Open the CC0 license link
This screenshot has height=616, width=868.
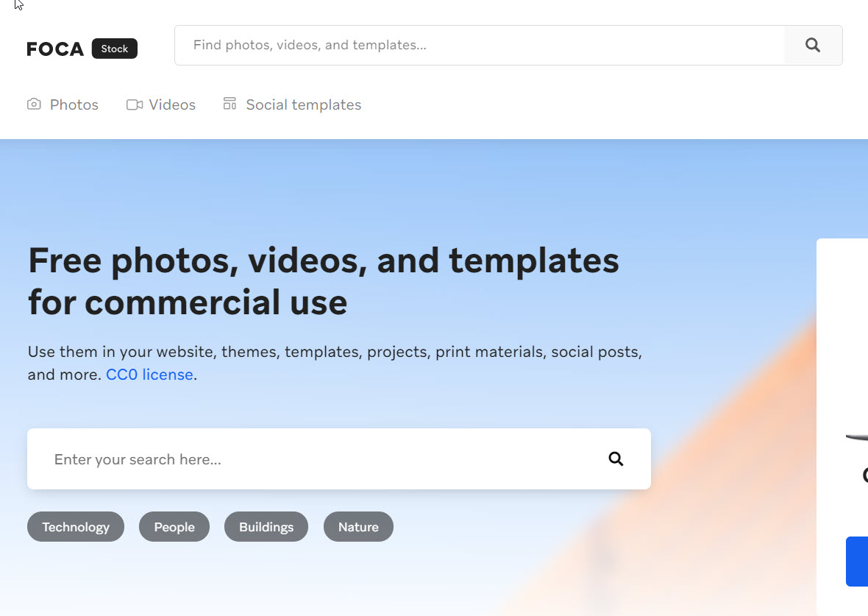pos(149,375)
